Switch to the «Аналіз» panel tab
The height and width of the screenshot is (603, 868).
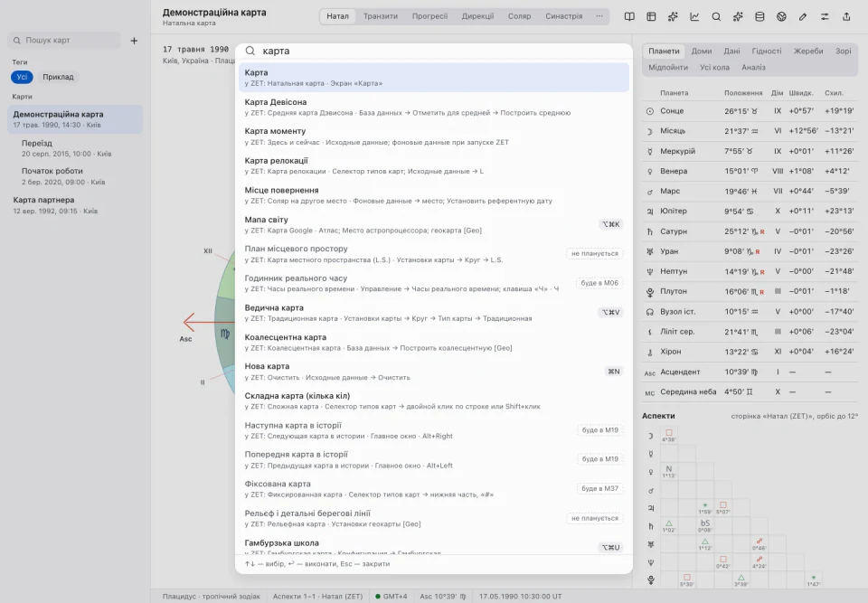point(753,68)
